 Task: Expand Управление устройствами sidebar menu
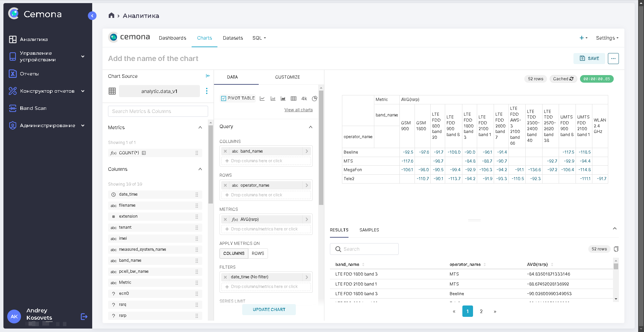(83, 56)
